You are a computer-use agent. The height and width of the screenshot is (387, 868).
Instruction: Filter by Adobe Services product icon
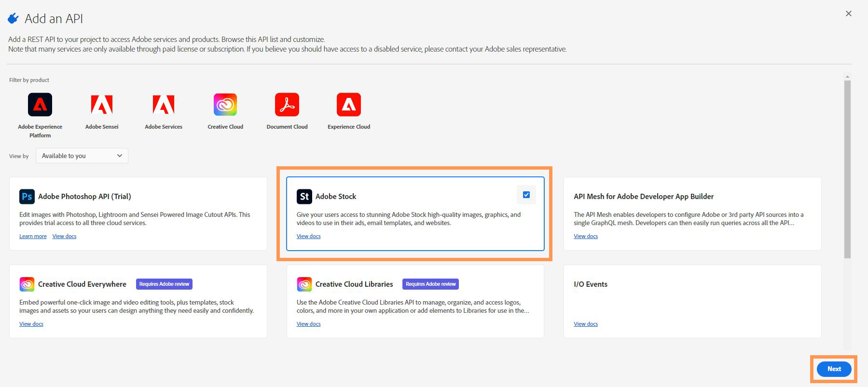(x=164, y=105)
